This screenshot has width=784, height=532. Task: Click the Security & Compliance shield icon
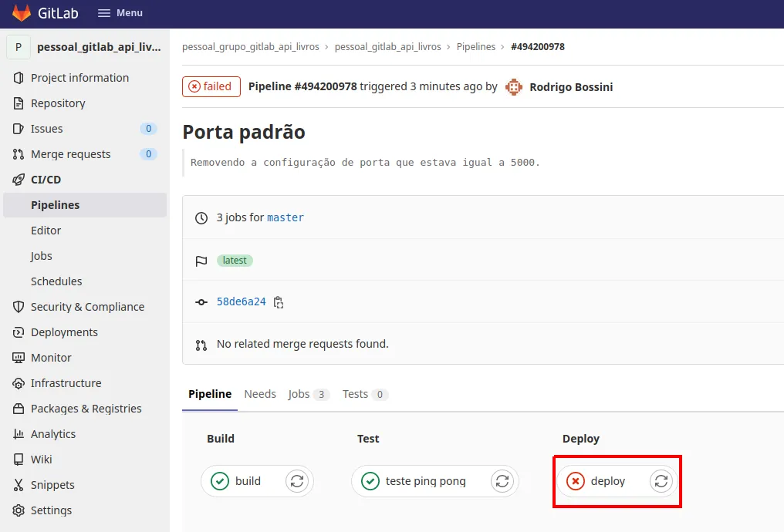19,307
